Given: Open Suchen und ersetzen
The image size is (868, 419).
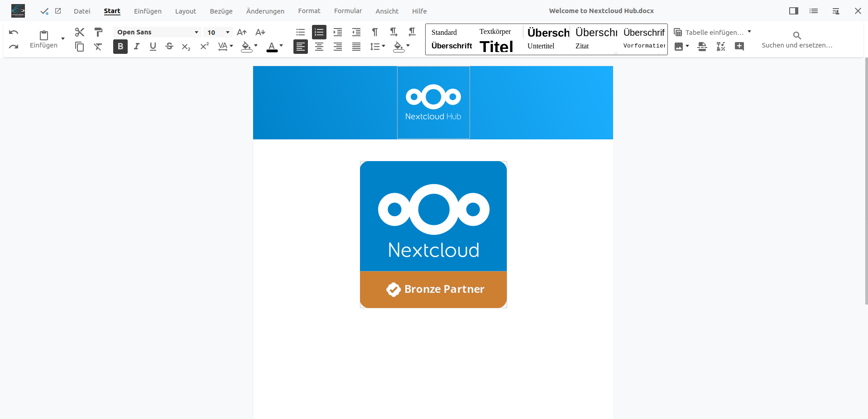Looking at the screenshot, I should [797, 39].
